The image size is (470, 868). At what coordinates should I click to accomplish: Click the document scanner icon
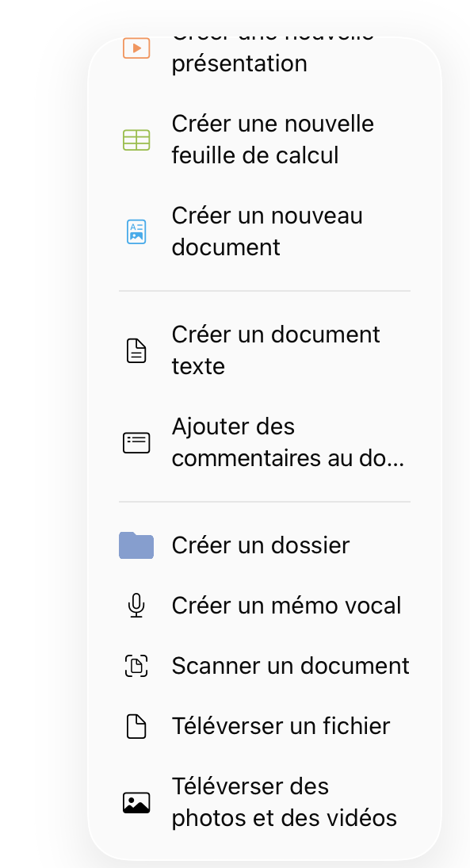[136, 666]
